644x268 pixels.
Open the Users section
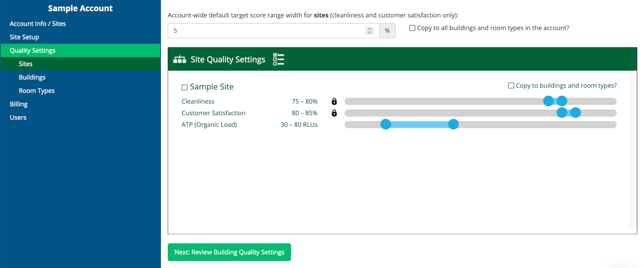(x=18, y=117)
